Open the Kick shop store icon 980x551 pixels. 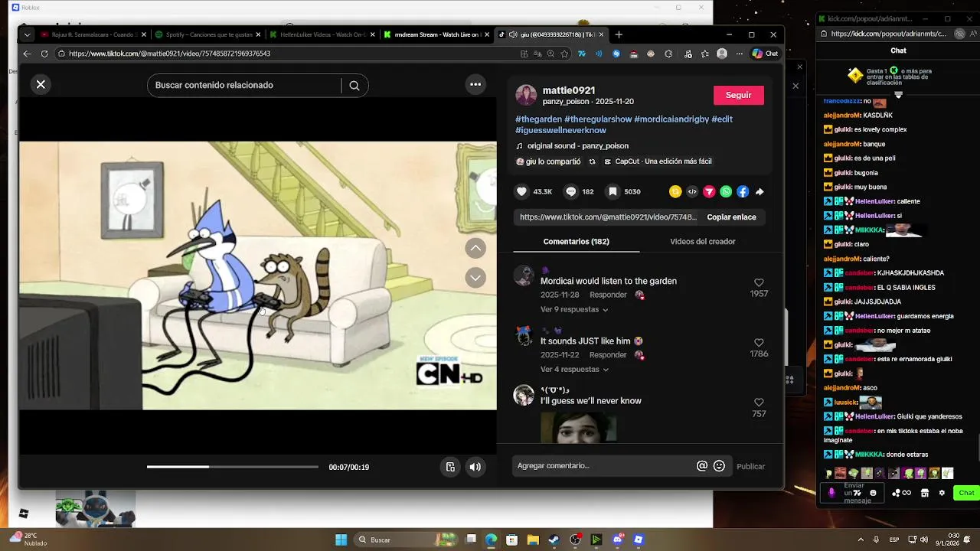tap(924, 493)
